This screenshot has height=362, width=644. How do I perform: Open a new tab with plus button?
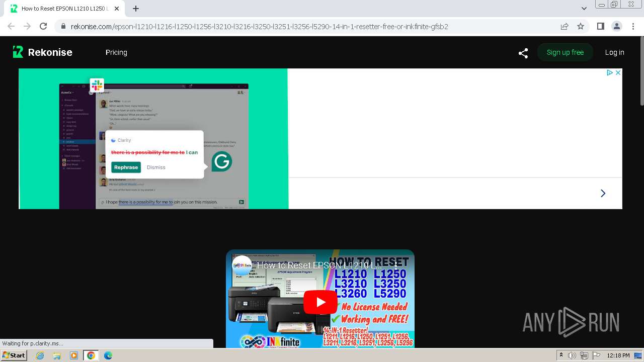[x=136, y=9]
